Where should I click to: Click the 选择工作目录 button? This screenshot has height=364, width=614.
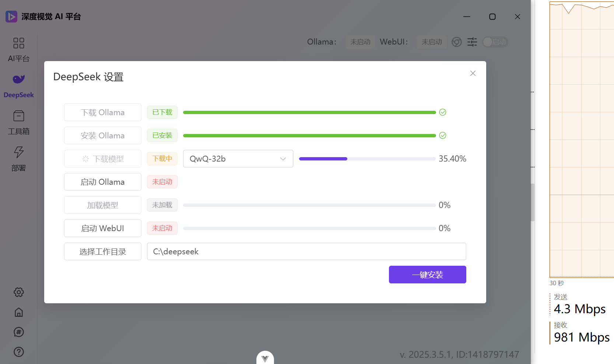[x=103, y=251]
